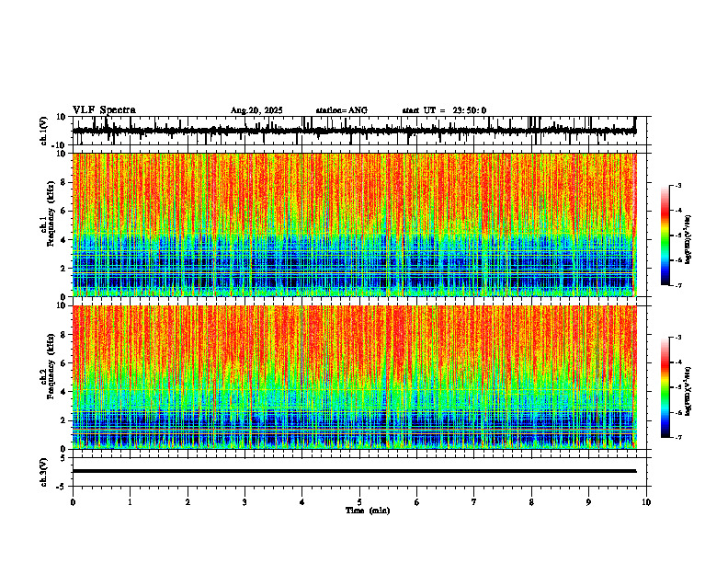Click the "ch.3(V)" axis label
Viewport: 728px width, 563px height.
[x=44, y=472]
